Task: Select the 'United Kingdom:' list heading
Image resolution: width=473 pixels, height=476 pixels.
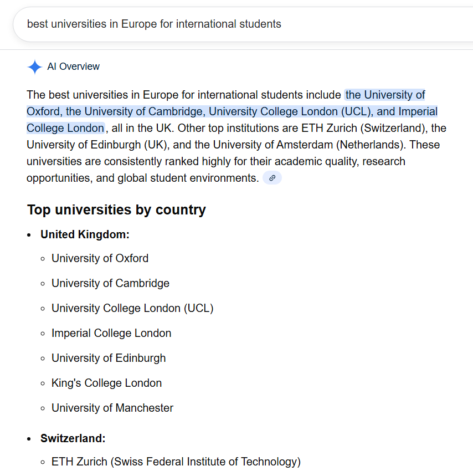Action: pyautogui.click(x=85, y=234)
